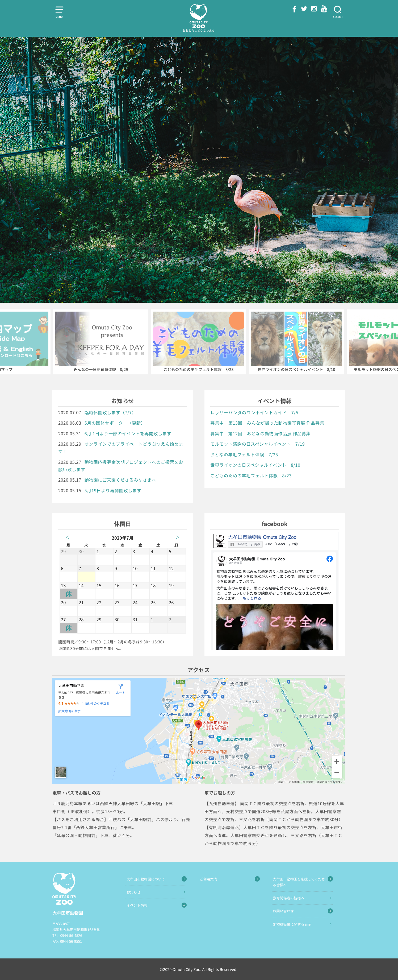Go to previous month in calendar
Image resolution: width=398 pixels, height=980 pixels.
pos(67,537)
